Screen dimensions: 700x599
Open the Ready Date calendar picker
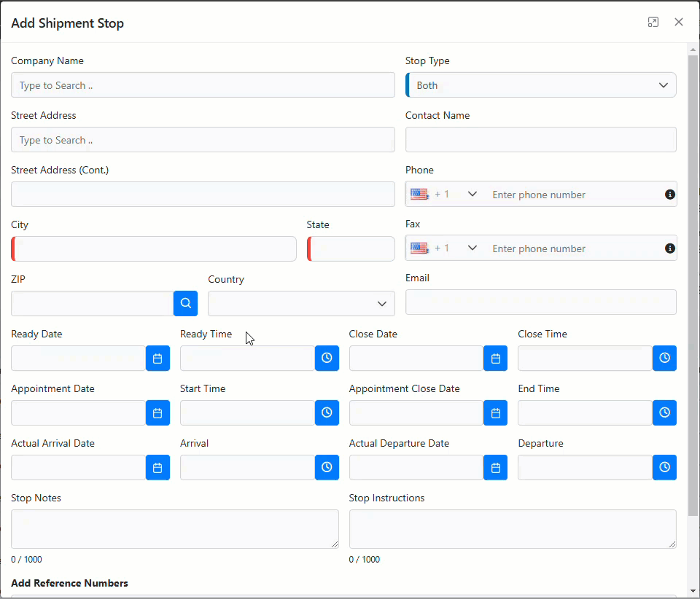[x=157, y=359]
